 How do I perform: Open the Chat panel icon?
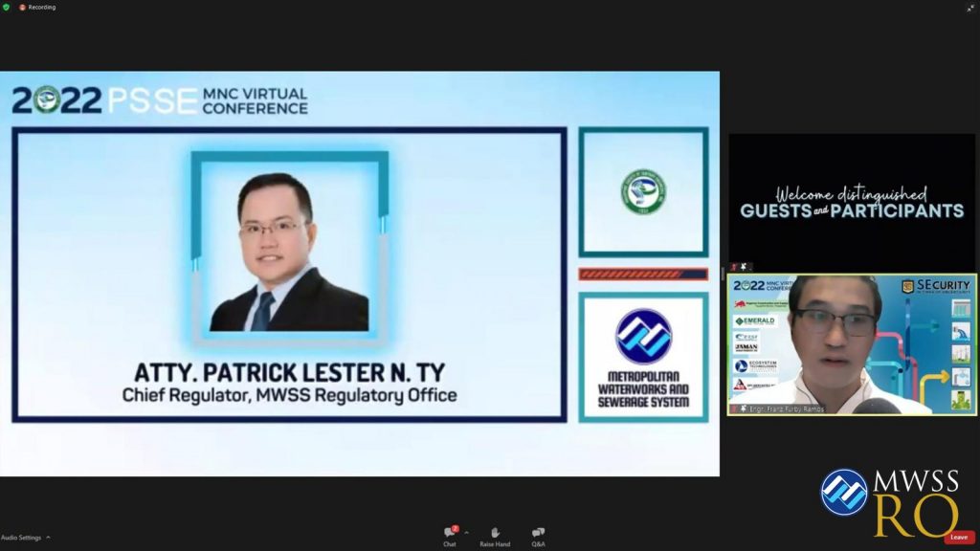click(x=450, y=533)
